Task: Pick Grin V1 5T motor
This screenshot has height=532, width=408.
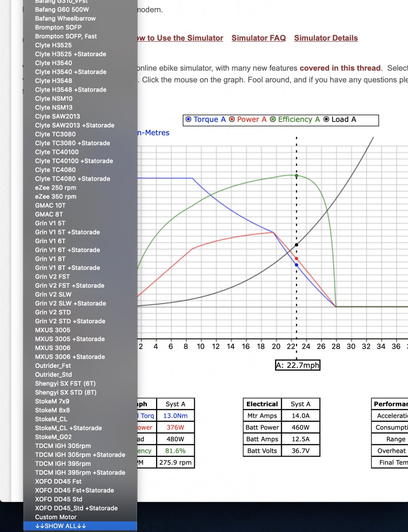Action: tap(80, 223)
